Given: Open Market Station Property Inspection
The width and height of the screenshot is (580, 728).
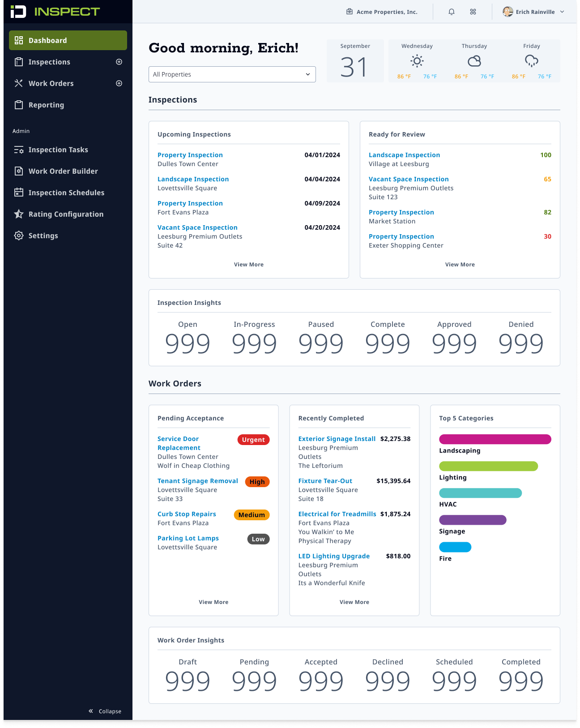Looking at the screenshot, I should [x=401, y=212].
